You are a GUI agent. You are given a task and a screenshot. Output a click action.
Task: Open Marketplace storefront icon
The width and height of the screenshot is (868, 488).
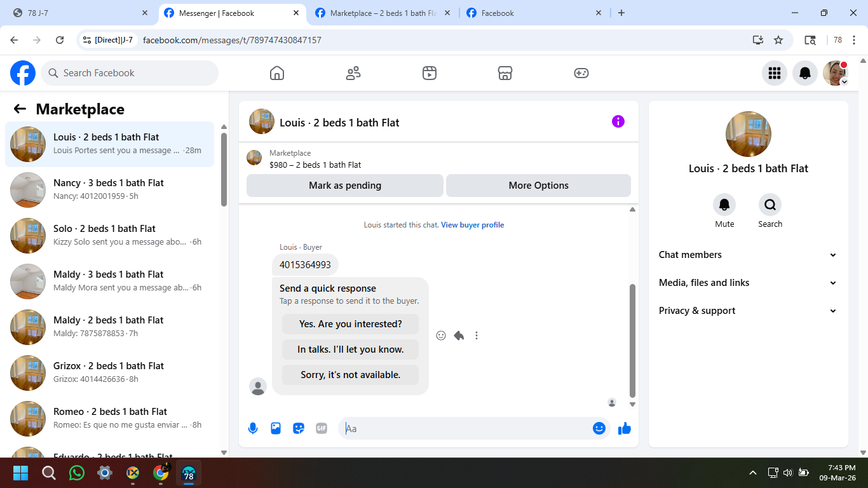pos(505,73)
